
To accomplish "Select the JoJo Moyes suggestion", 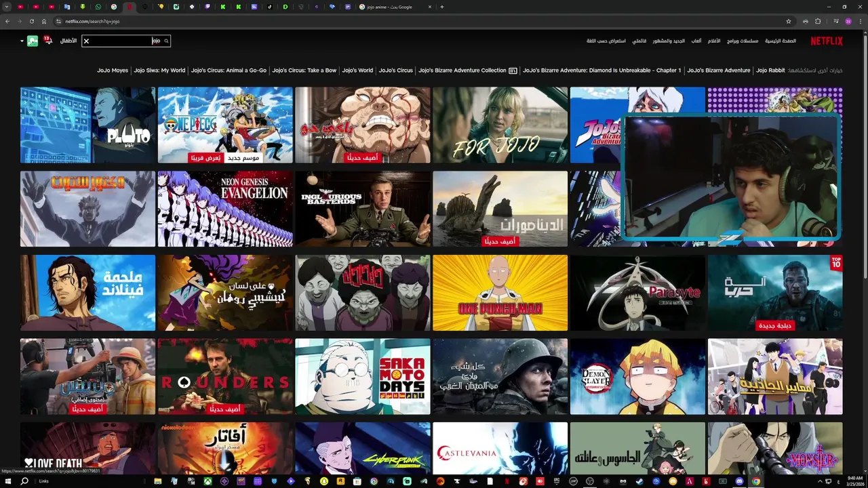I will 113,70.
